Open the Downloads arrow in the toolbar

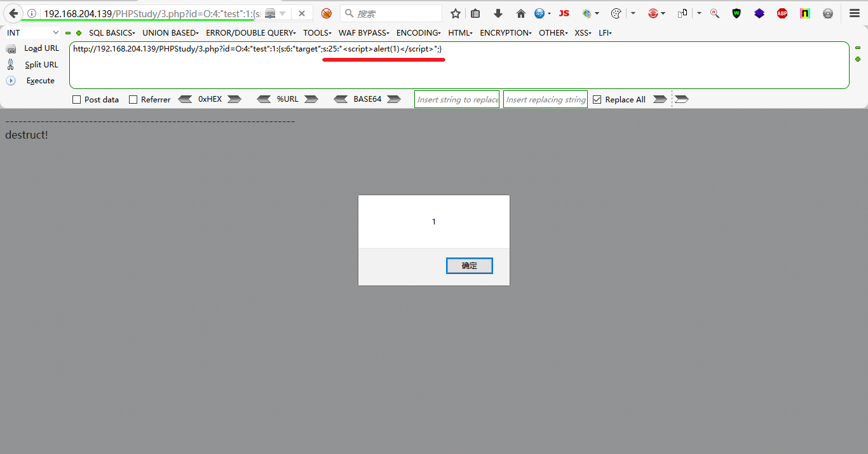(x=498, y=13)
